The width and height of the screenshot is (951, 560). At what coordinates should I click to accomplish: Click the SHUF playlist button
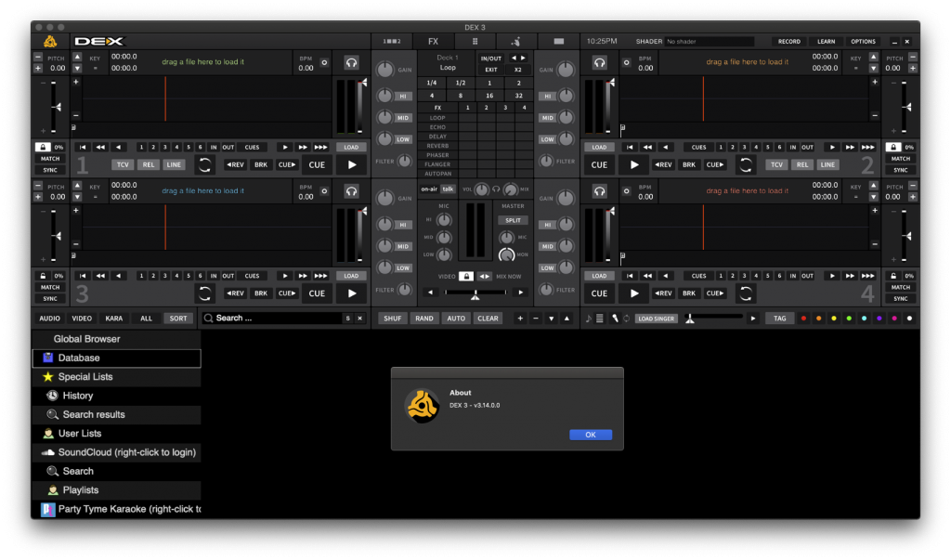pos(393,318)
